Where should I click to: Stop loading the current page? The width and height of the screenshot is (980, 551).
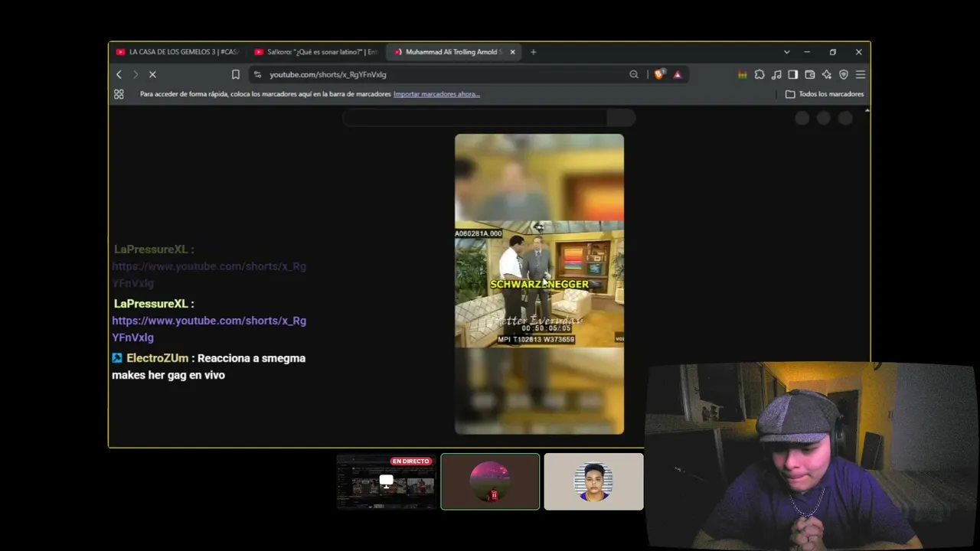(152, 74)
